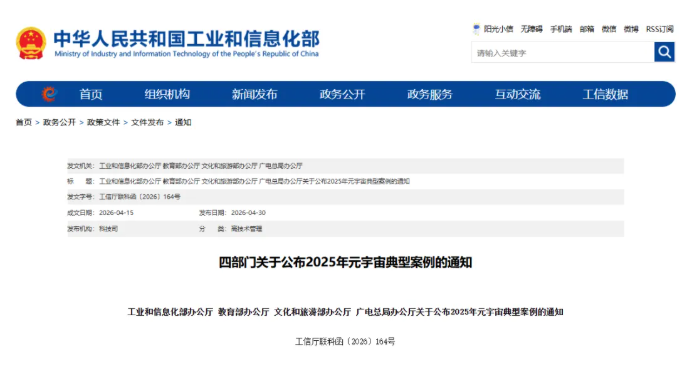Go to 政策文件 in the breadcrumb

point(104,123)
